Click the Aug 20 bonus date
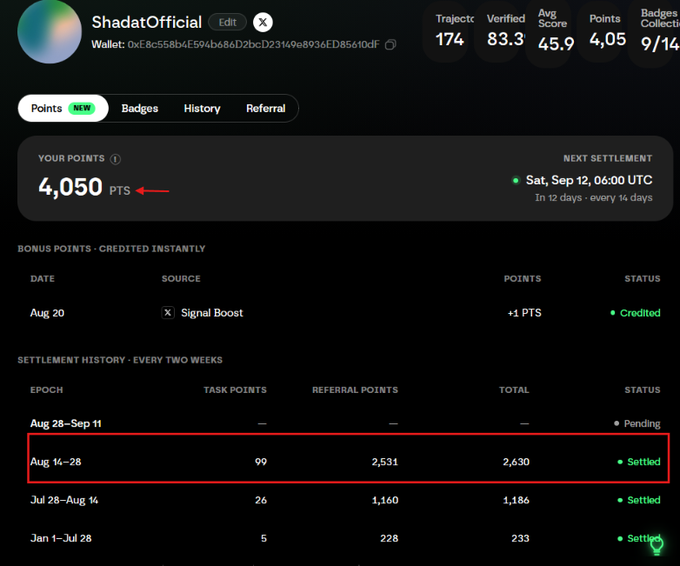Screen dimensions: 680x566 pyautogui.click(x=47, y=313)
